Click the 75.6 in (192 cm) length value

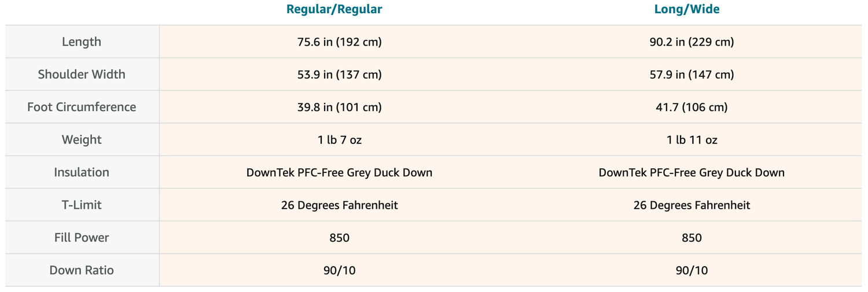point(339,42)
